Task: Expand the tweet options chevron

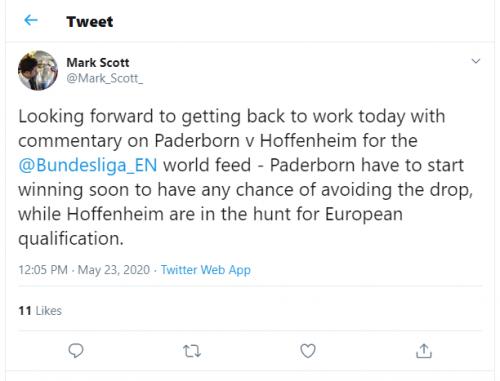Action: pyautogui.click(x=476, y=61)
